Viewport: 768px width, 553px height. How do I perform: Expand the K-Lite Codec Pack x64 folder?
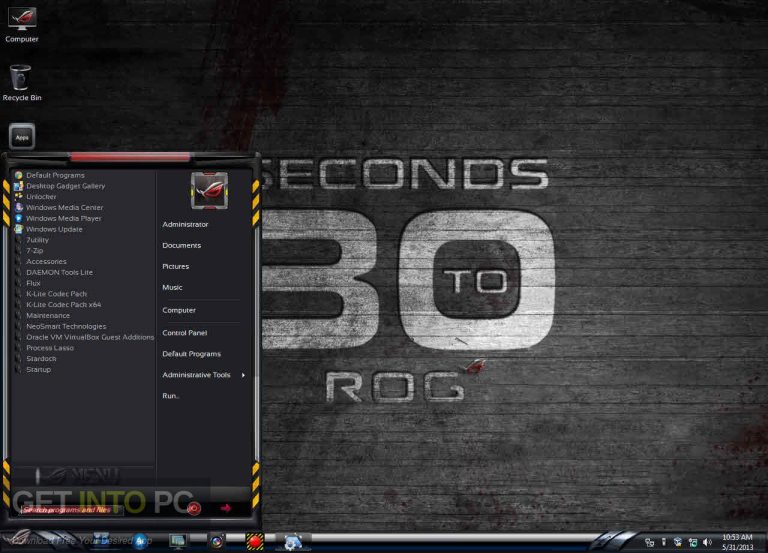click(x=58, y=304)
